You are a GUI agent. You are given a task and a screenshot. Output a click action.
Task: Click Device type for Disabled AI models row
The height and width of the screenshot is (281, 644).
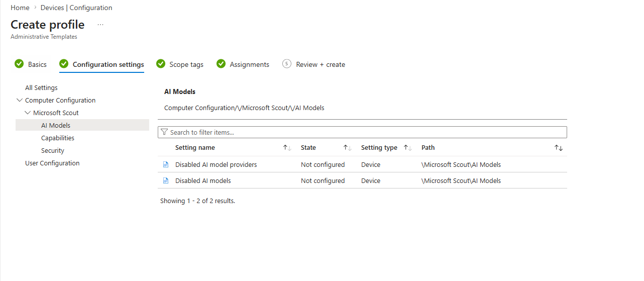pos(371,180)
